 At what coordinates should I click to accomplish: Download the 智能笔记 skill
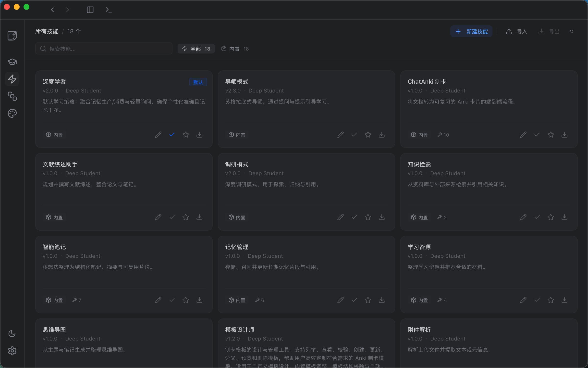[x=199, y=300]
